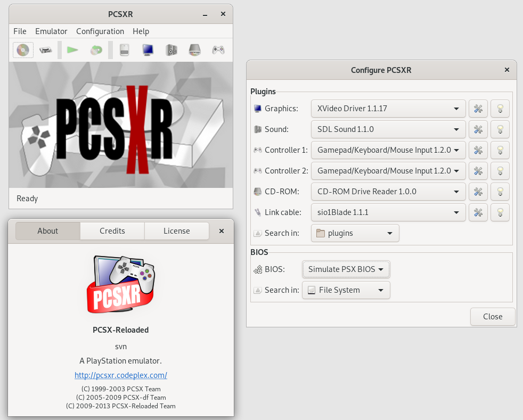Open memory card manager from the toolbar

(125, 50)
